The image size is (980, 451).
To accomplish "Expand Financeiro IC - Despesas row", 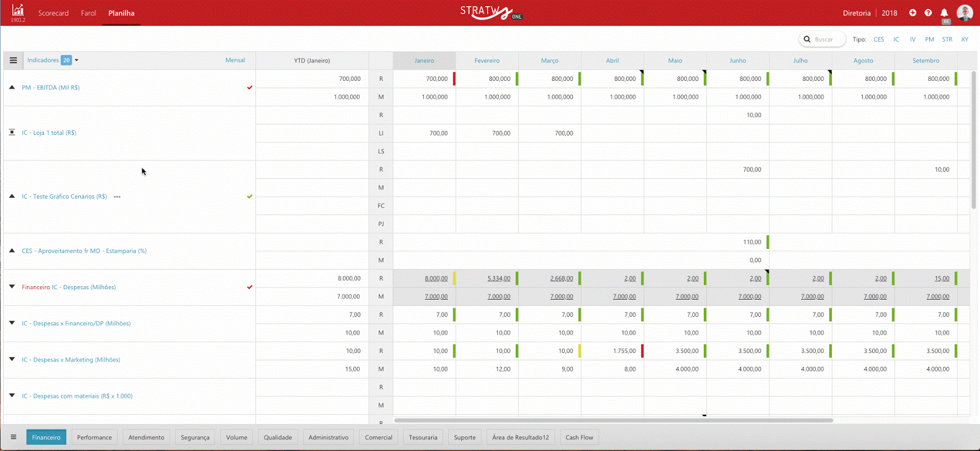I will 12,287.
